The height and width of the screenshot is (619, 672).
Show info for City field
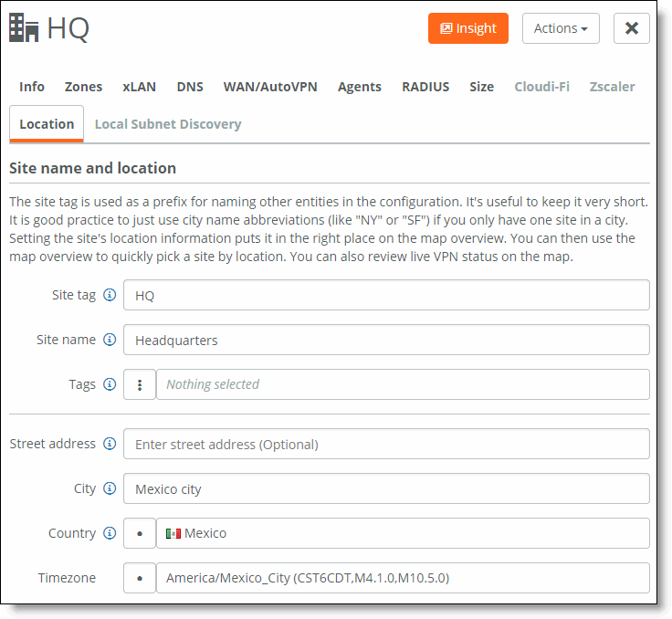pyautogui.click(x=110, y=488)
